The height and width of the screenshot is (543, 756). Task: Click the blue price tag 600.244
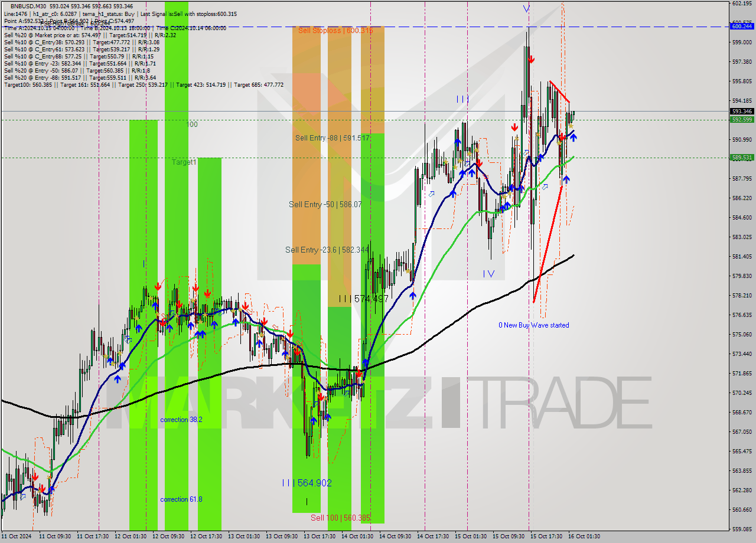point(742,26)
